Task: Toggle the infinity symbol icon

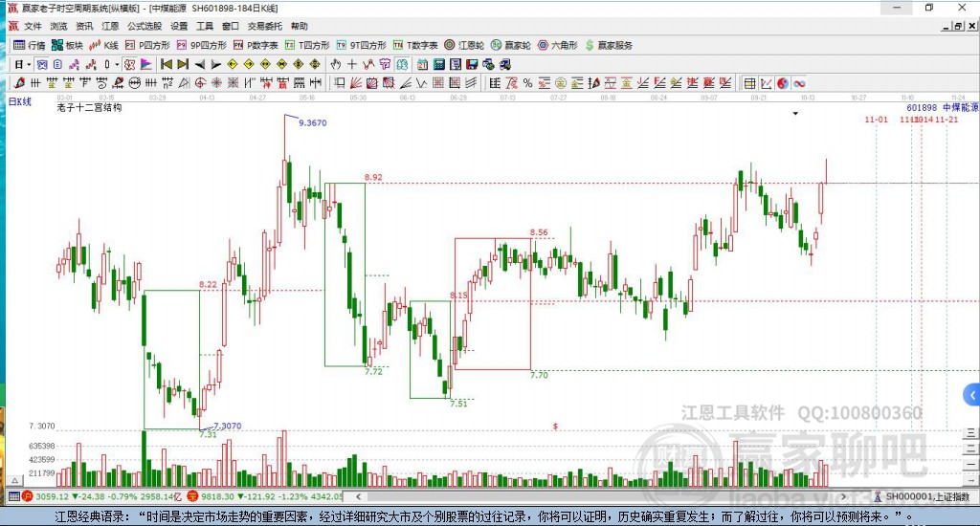Action: (799, 83)
